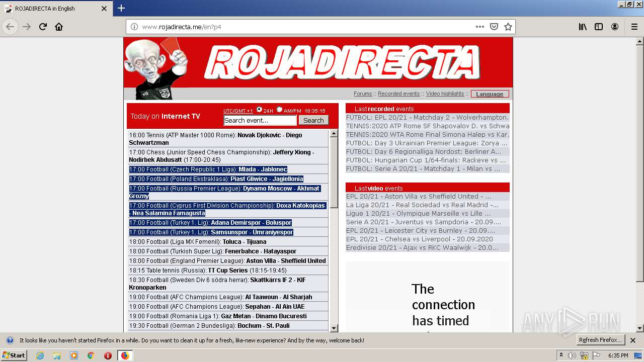Viewport: 644px width, 362px height.
Task: Go back to the previous page
Action: tap(10, 27)
